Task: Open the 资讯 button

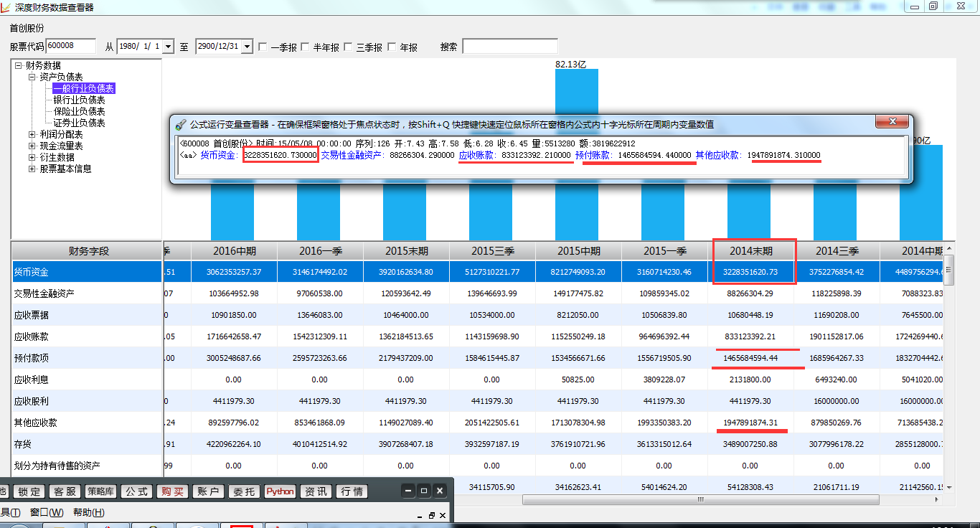Action: point(316,491)
